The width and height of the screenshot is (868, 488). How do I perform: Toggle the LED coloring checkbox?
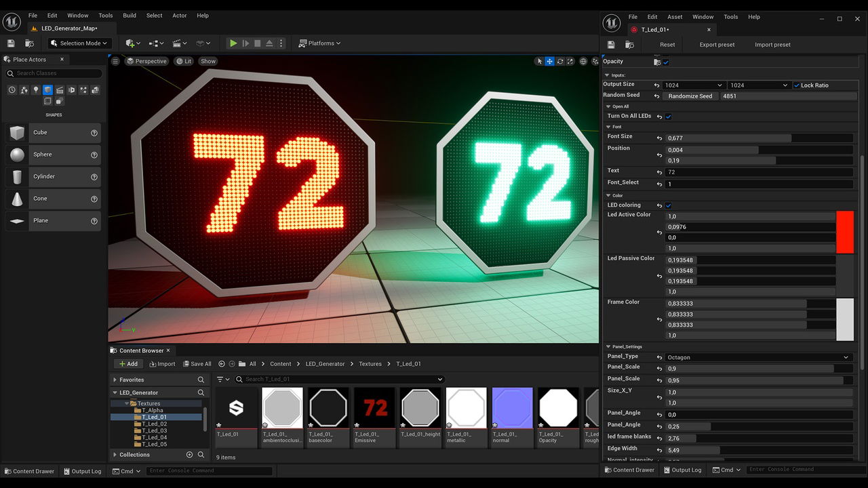668,205
